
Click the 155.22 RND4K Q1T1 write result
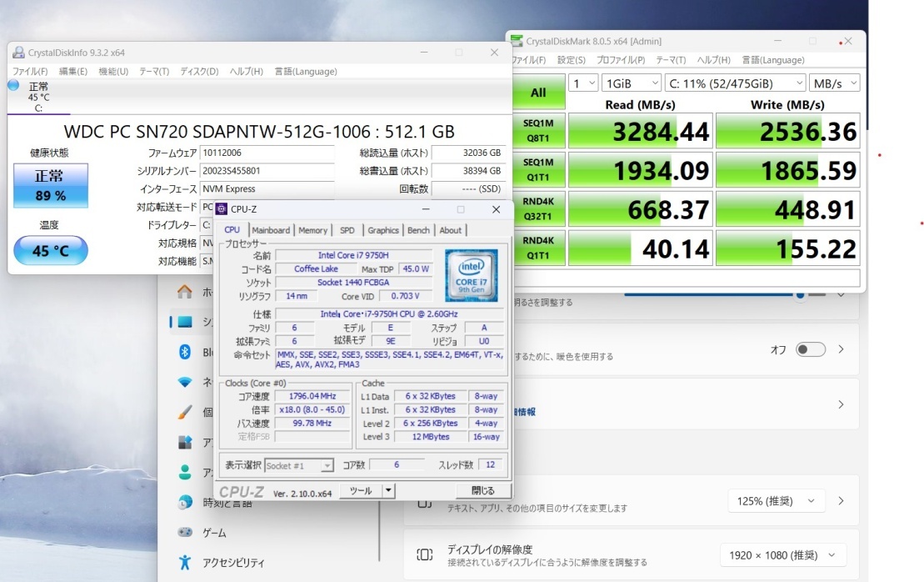788,248
